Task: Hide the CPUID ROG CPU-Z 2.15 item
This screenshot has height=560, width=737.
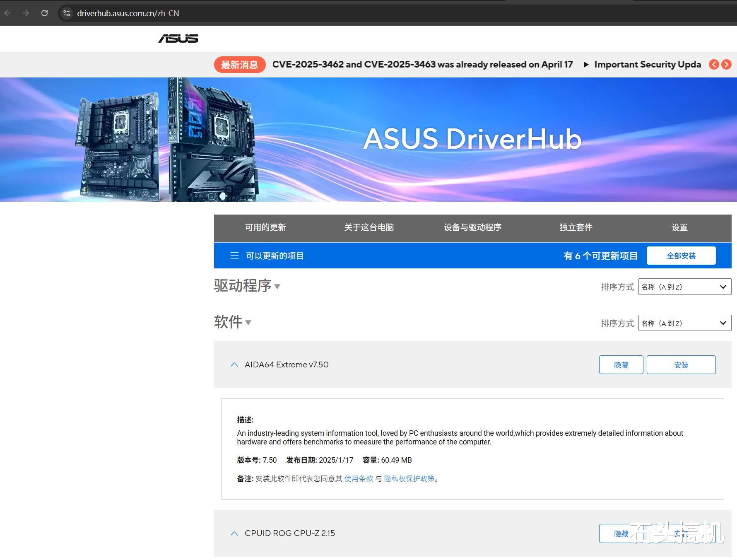Action: pos(621,533)
